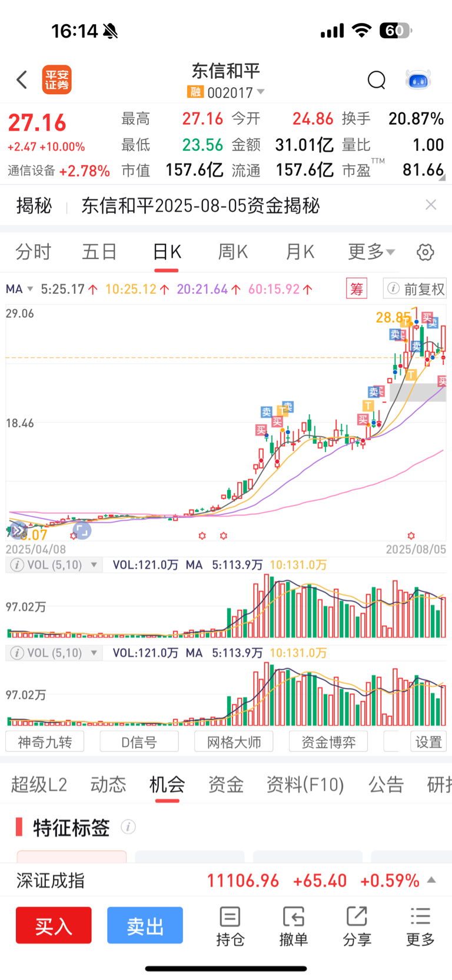This screenshot has height=980, width=452.
Task: Open the 超级L2 tab
Action: point(39,784)
